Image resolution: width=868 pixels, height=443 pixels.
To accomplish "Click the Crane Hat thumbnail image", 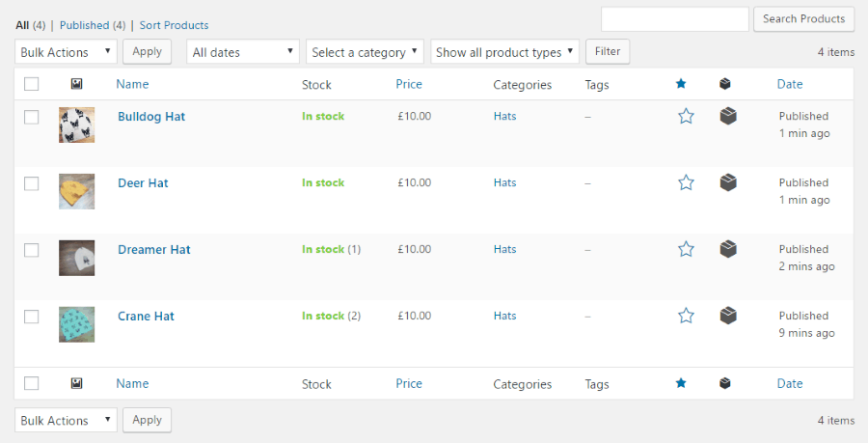I will click(x=77, y=324).
